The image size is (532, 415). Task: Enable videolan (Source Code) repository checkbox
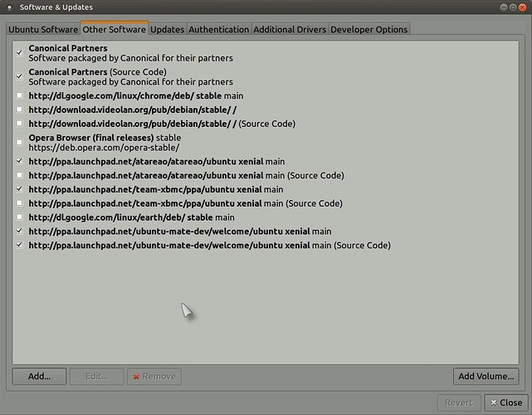click(19, 124)
